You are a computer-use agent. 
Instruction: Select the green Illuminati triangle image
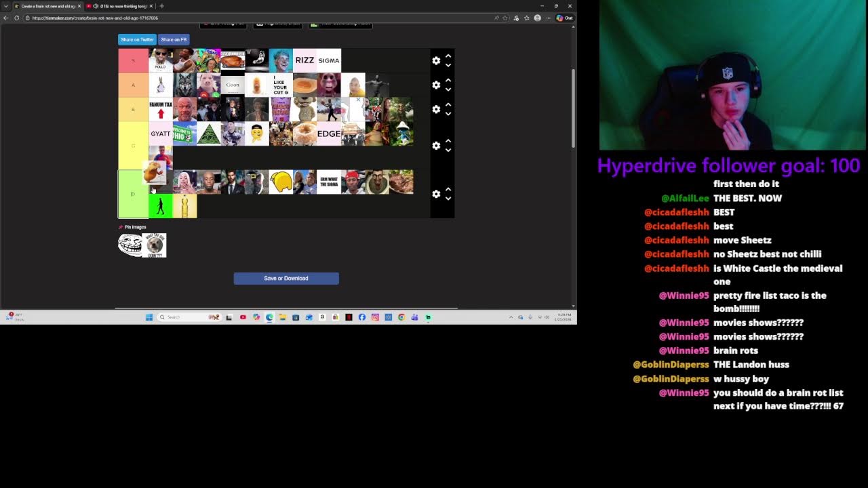209,134
